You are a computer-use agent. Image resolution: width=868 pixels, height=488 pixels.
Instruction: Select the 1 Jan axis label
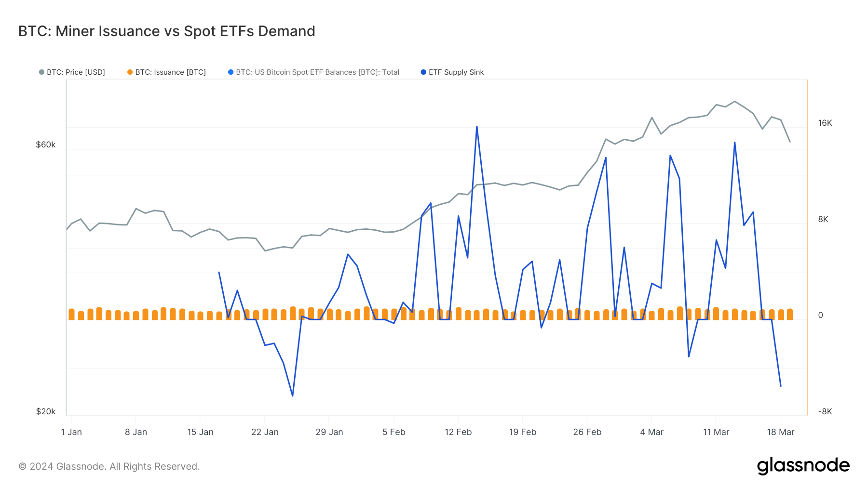coord(72,432)
